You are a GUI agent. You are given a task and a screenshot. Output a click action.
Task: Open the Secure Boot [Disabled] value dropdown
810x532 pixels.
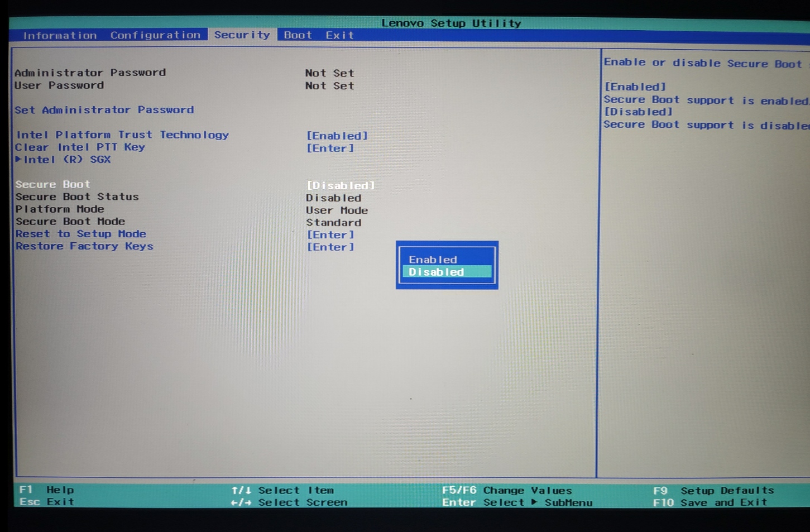[x=341, y=185]
